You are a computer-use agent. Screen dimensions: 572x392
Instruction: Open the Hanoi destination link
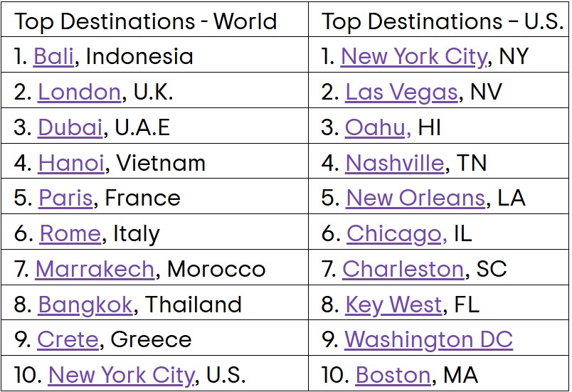(x=71, y=164)
